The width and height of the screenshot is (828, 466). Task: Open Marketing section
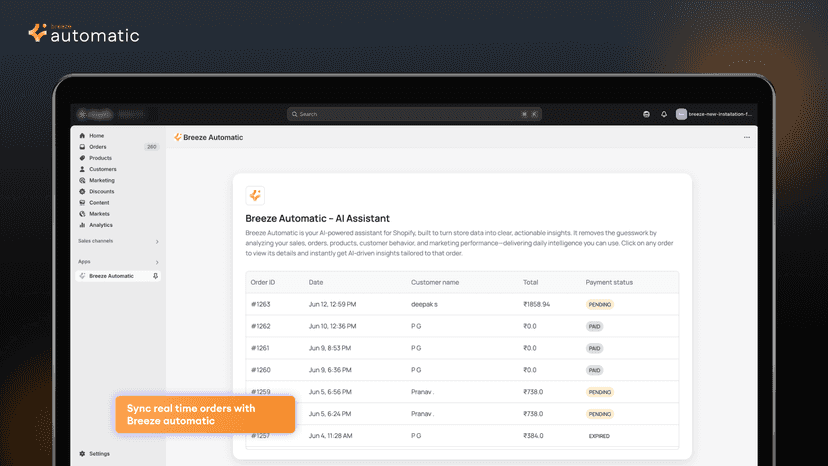pyautogui.click(x=101, y=180)
